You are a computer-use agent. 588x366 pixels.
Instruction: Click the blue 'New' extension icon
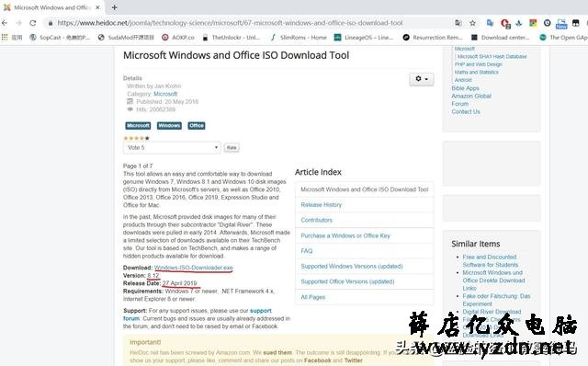561,24
